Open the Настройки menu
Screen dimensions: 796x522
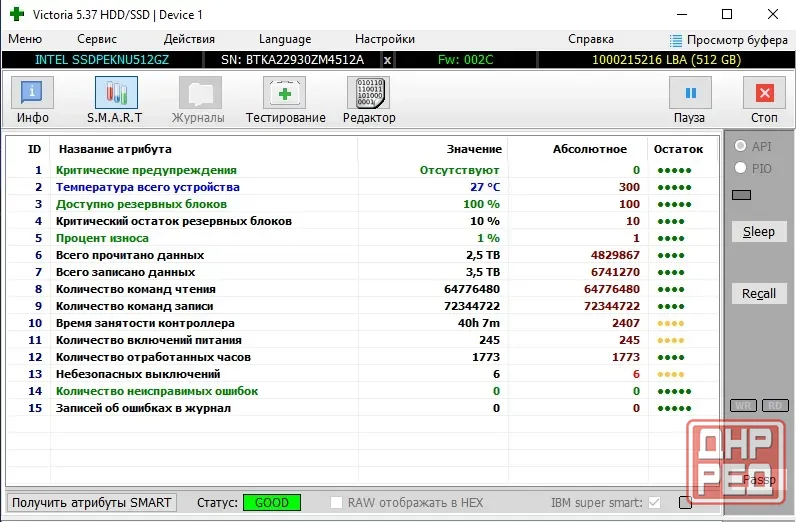click(385, 39)
